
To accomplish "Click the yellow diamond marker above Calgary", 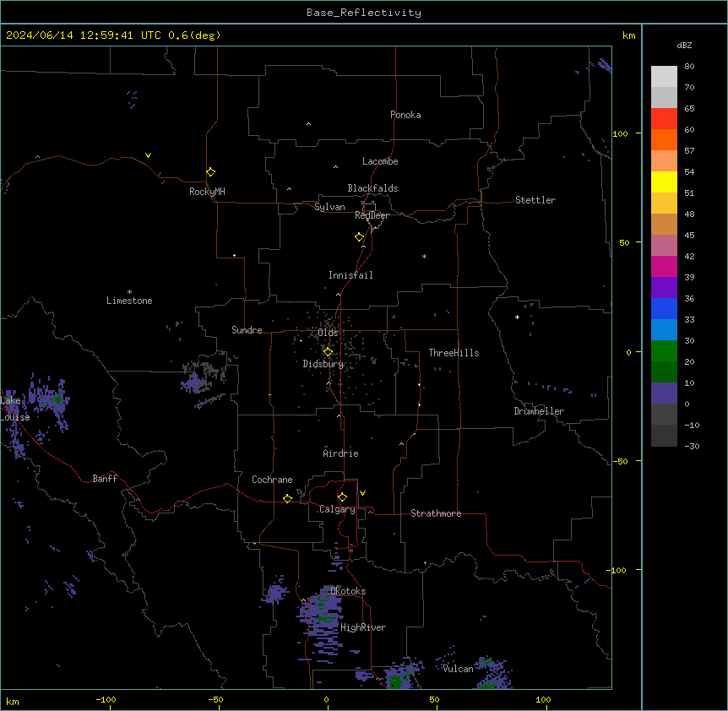I will coord(342,497).
